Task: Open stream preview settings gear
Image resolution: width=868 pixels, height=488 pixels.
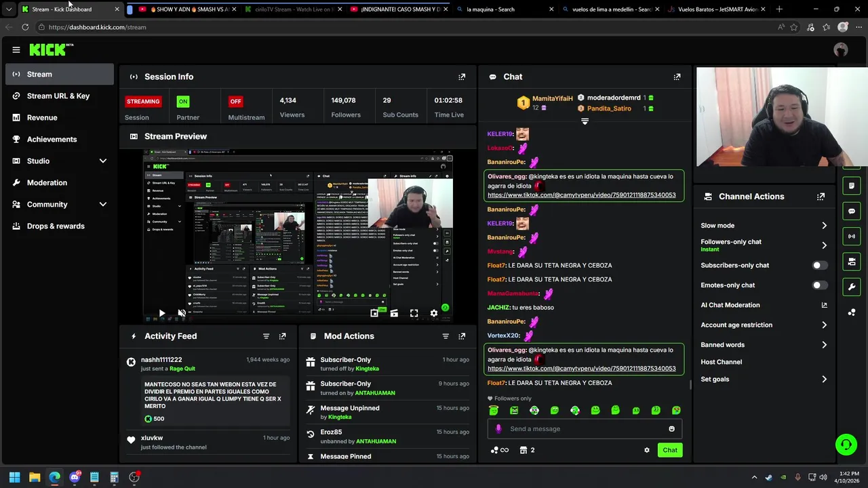Action: click(x=434, y=313)
